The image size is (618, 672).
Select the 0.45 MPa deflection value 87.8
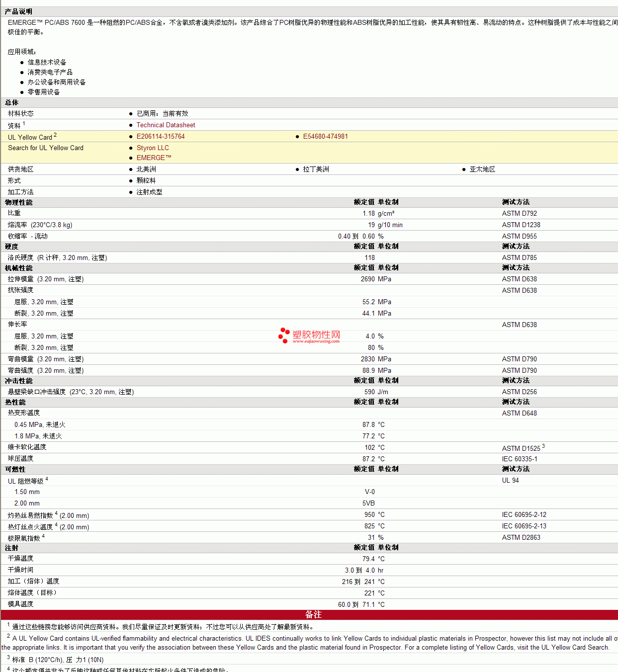point(368,425)
